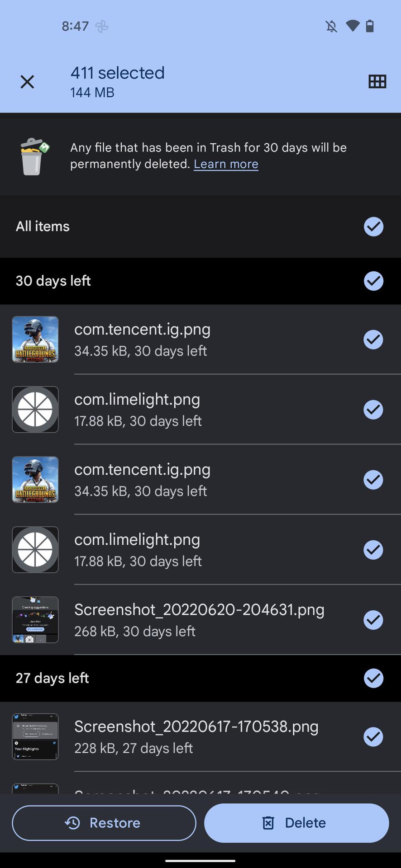Screen dimensions: 401x868
Task: Tap the muted notifications bell icon
Action: click(x=331, y=26)
